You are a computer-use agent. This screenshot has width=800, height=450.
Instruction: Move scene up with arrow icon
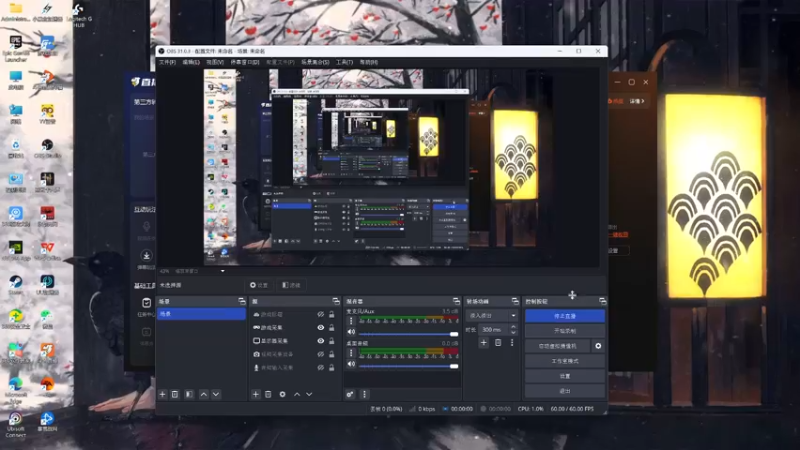coord(204,394)
